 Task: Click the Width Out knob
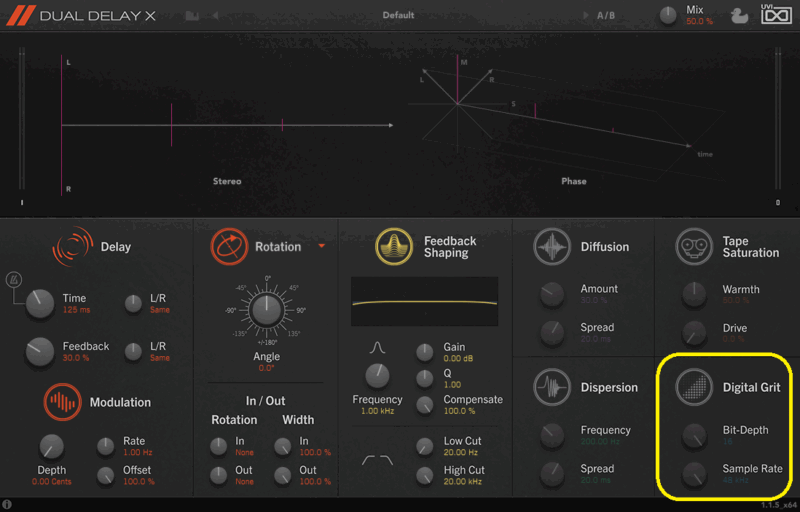[x=282, y=475]
